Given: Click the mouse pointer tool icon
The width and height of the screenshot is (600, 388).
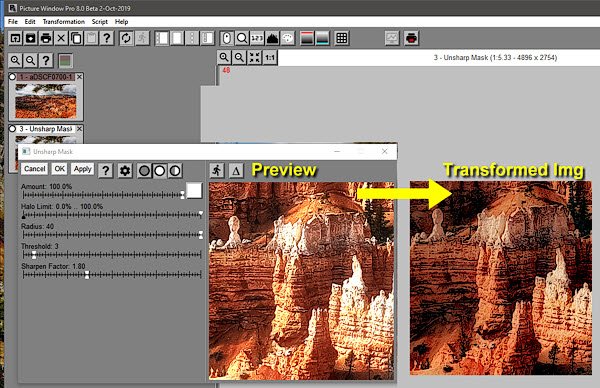Looking at the screenshot, I should [x=227, y=38].
